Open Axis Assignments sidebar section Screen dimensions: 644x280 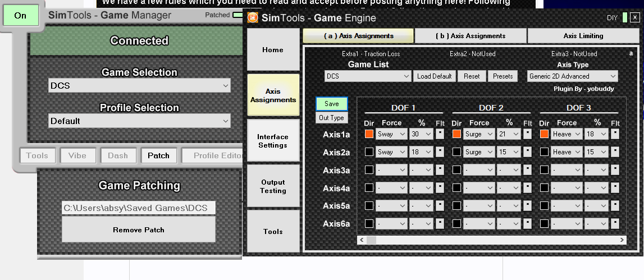(273, 95)
